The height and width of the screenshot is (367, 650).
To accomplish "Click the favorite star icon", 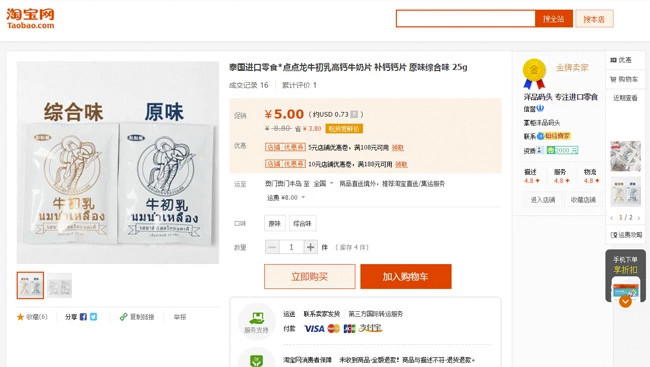I will point(20,317).
